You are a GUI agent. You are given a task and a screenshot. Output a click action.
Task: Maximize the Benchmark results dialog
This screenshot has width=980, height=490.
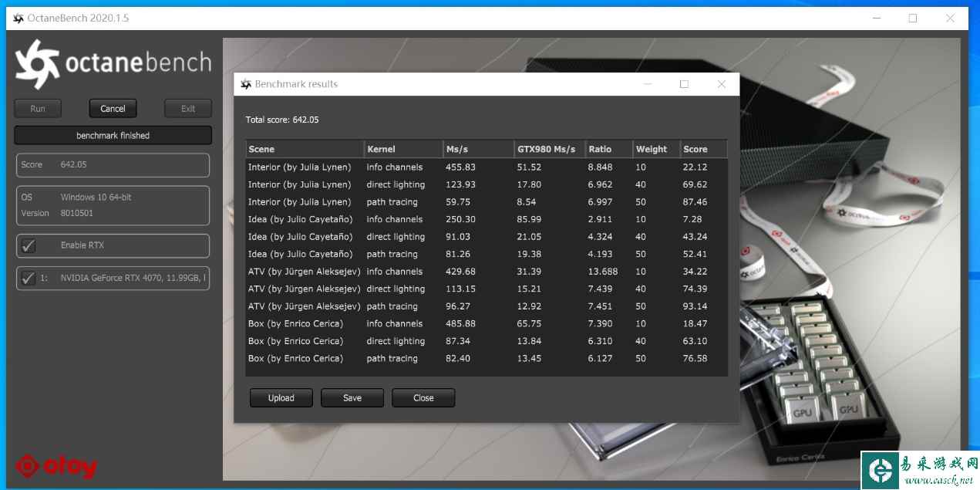[x=684, y=84]
